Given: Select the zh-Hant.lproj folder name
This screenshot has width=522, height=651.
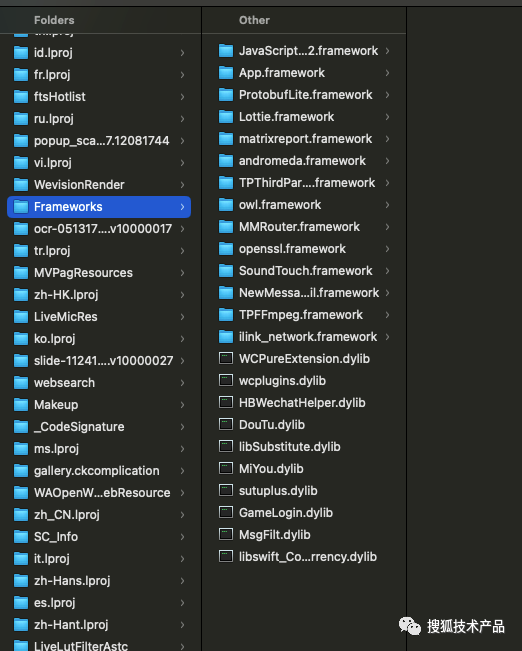Looking at the screenshot, I should pyautogui.click(x=71, y=625).
